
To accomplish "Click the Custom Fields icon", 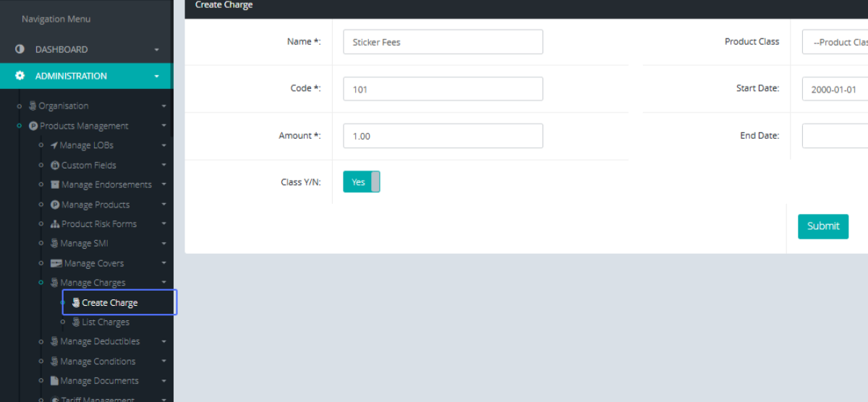I will click(55, 165).
